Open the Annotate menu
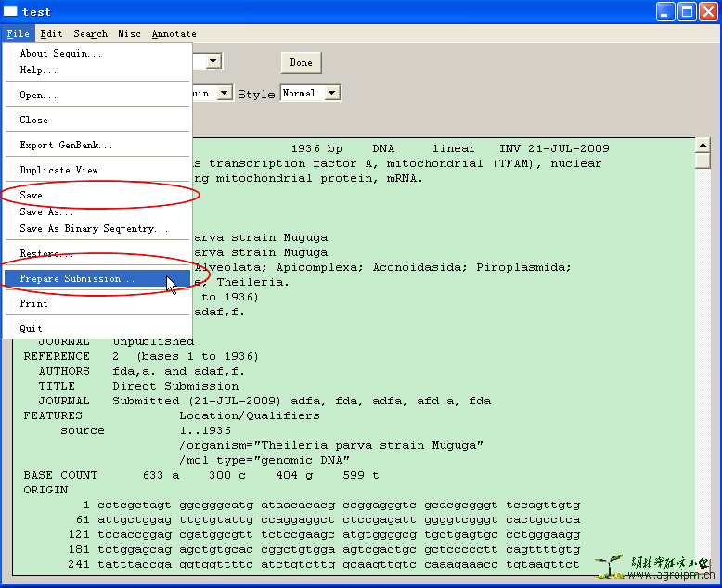Viewport: 722px width, 588px height. [x=174, y=33]
